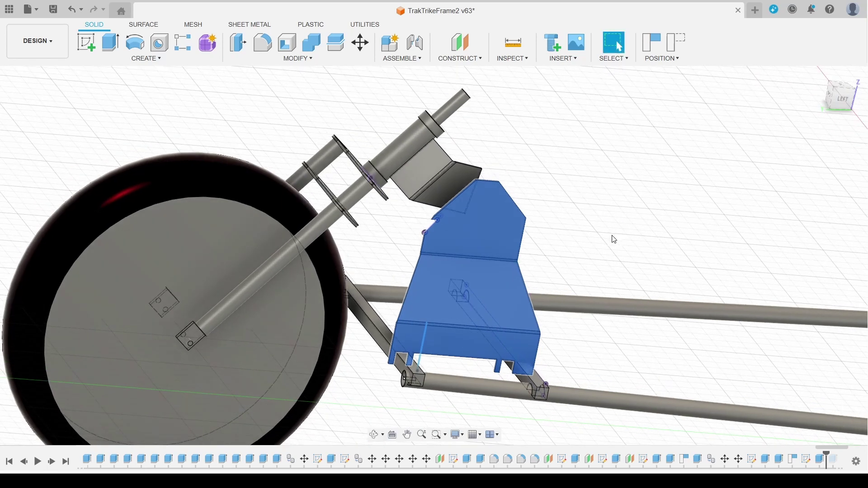This screenshot has height=488, width=868.
Task: Click the LEFT face of ViewCube
Action: coord(842,99)
